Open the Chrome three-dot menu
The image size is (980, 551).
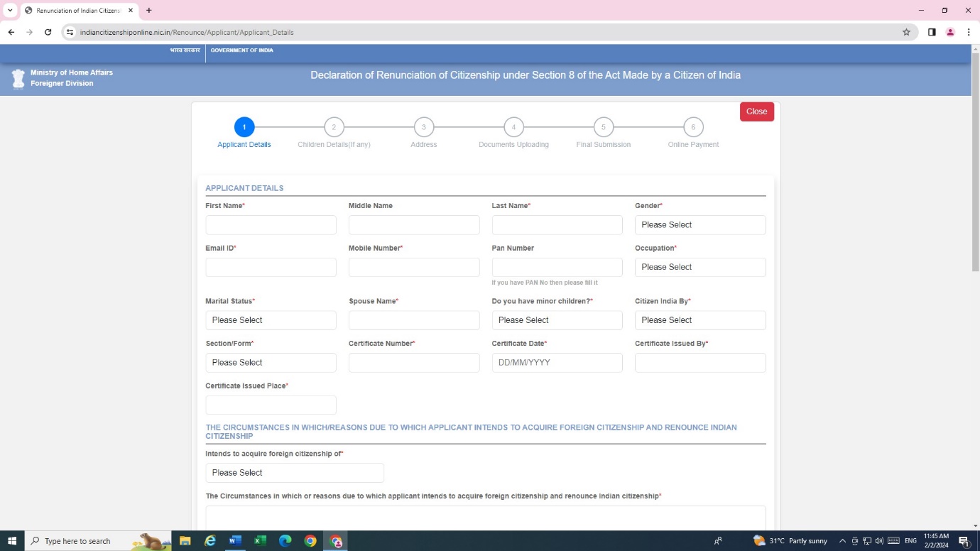point(969,32)
